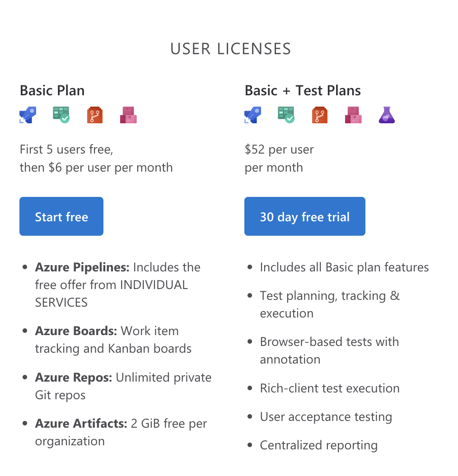Click the bold Azure Repos feature label

(x=74, y=378)
